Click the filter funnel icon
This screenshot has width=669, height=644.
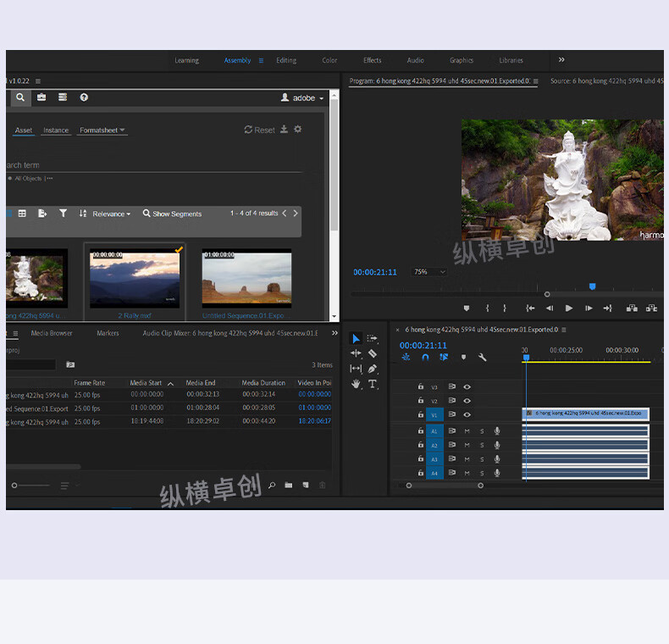(63, 214)
